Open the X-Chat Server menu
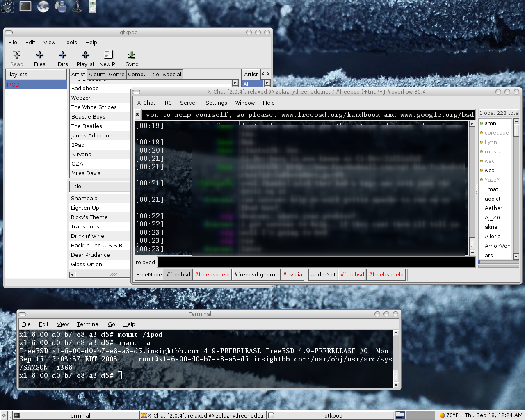Viewport: 525px width, 420px height. point(188,103)
